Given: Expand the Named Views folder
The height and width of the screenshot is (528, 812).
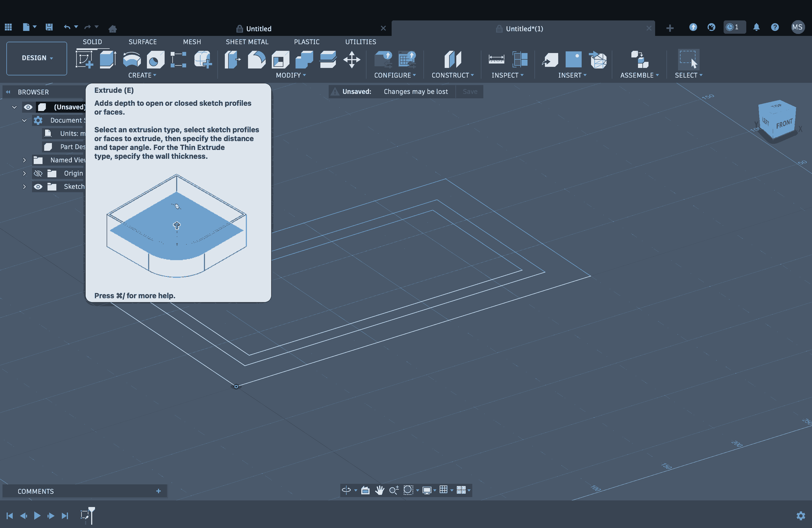Looking at the screenshot, I should [x=24, y=160].
